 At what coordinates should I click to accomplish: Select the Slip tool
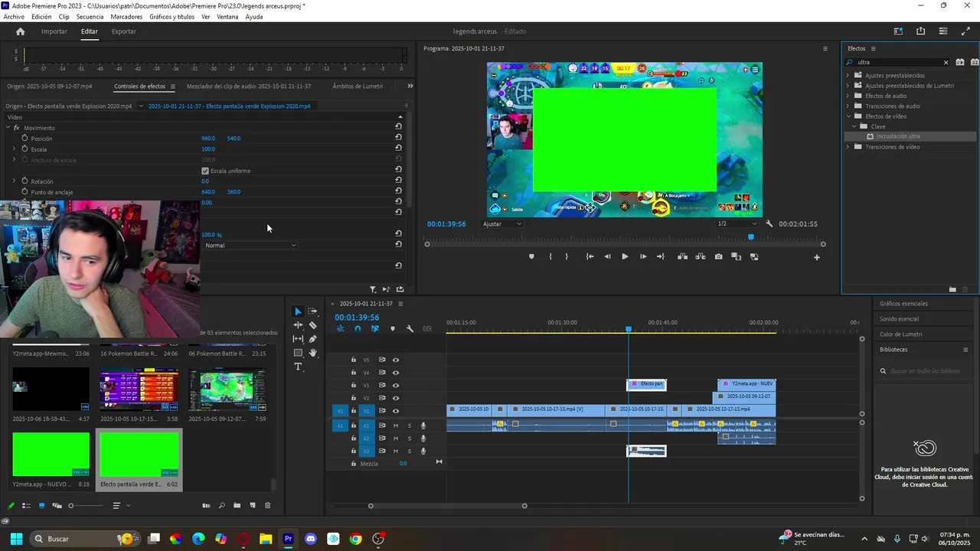click(298, 339)
